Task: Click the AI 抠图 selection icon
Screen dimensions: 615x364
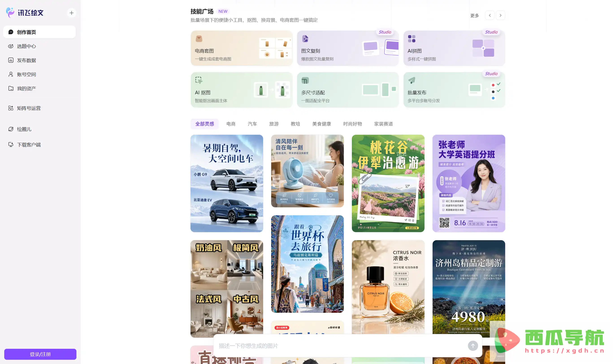Action: point(199,80)
